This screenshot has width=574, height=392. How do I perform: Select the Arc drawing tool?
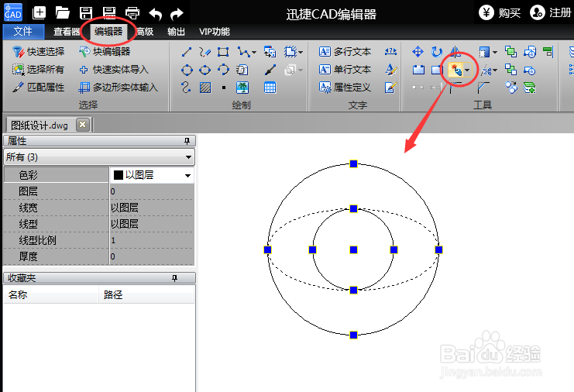(223, 70)
